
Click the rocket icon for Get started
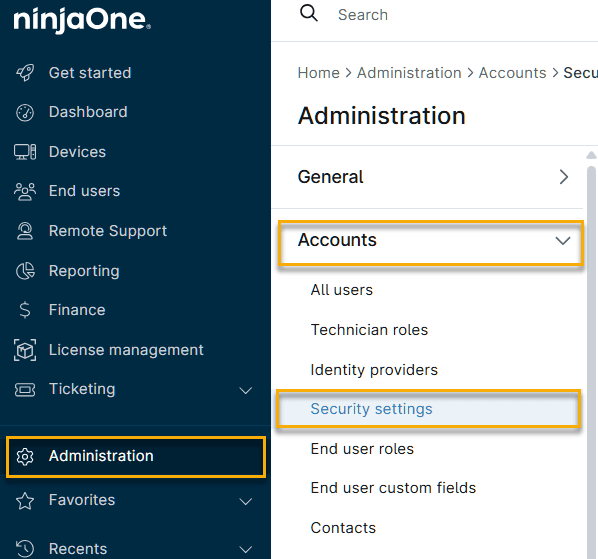(x=25, y=72)
